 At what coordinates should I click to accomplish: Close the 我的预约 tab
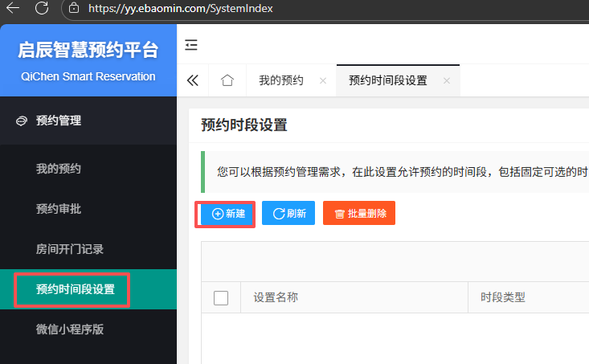pyautogui.click(x=323, y=81)
